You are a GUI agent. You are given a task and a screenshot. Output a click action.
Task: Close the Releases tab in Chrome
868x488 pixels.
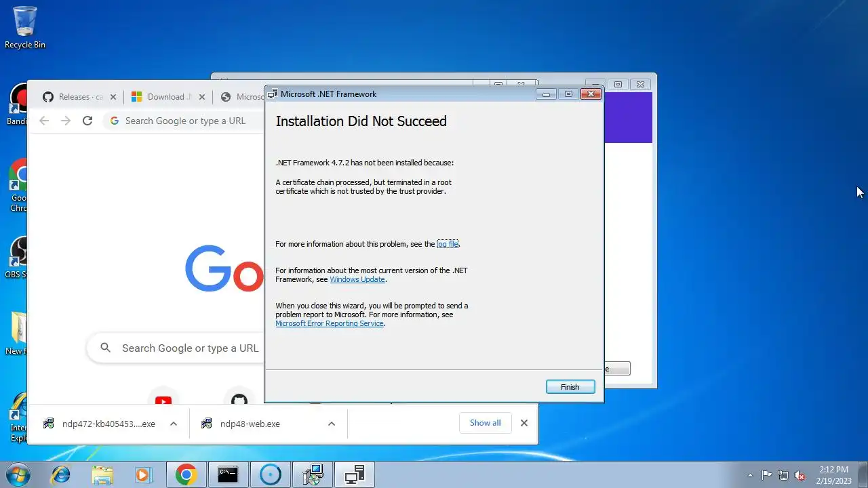tap(113, 97)
